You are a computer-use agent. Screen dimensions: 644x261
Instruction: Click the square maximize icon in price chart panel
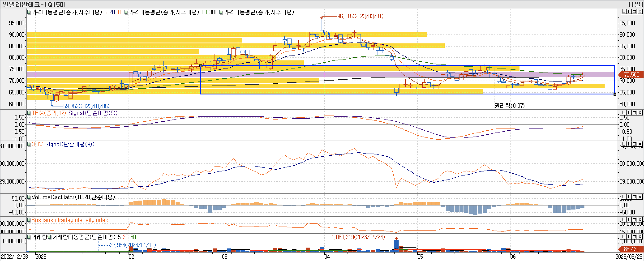coord(635,11)
